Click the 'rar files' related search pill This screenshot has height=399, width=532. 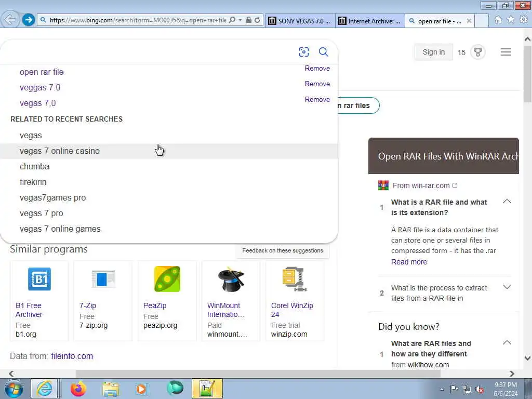pos(358,105)
